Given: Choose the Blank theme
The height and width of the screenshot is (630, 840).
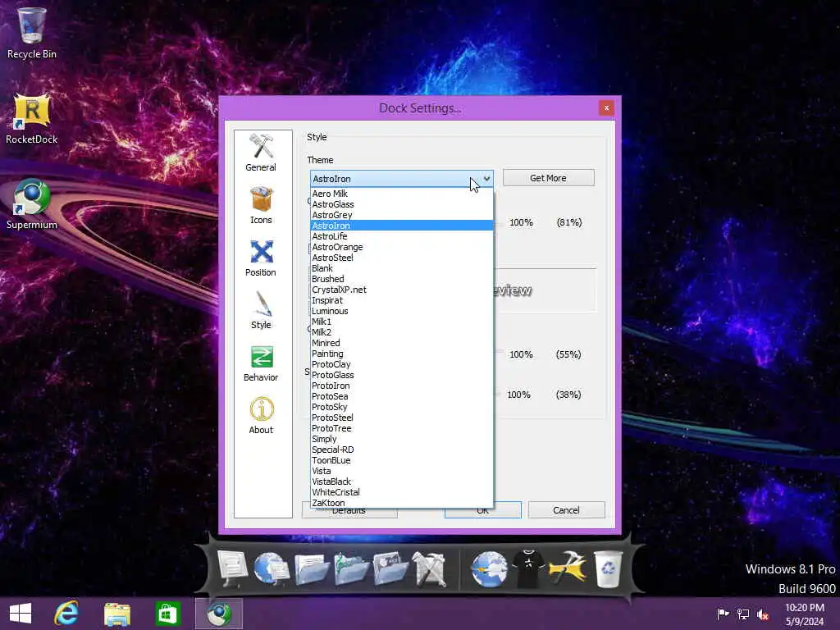Looking at the screenshot, I should 402,268.
